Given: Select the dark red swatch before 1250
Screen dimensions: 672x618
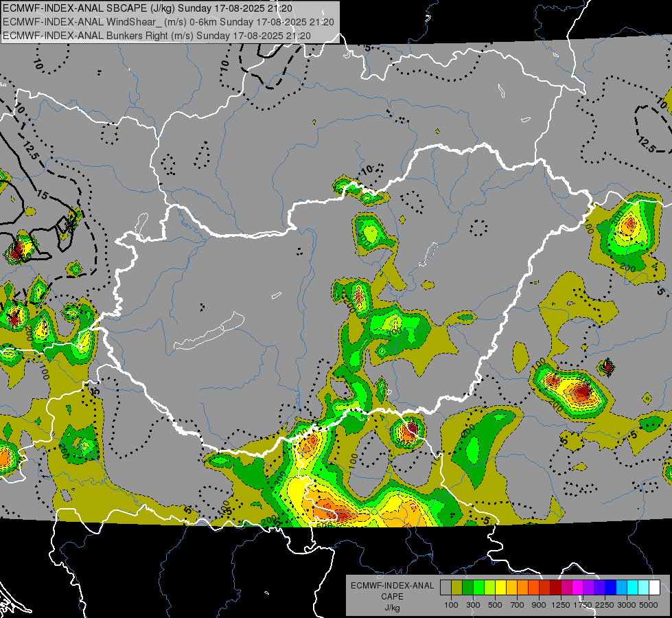Looking at the screenshot, I should 556,588.
